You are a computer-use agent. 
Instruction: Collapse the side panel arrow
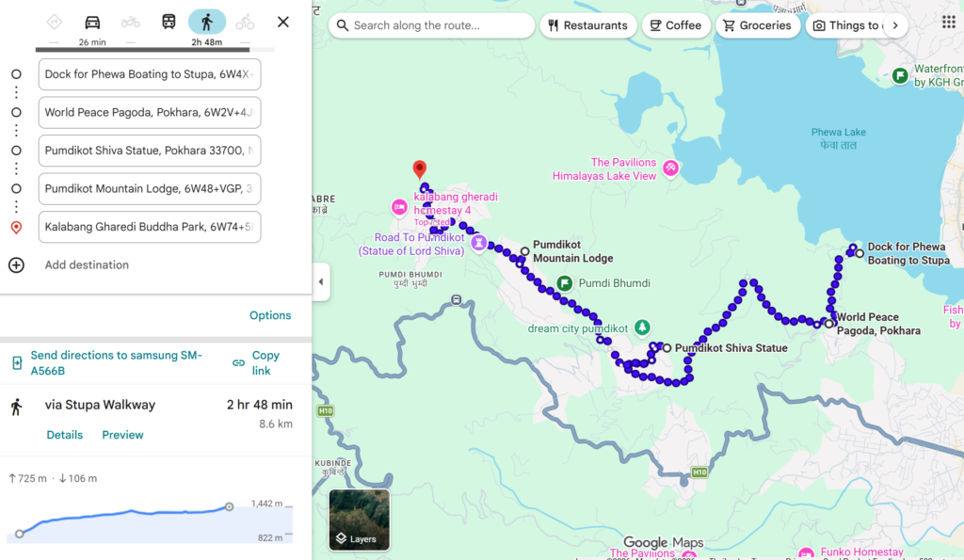click(321, 281)
